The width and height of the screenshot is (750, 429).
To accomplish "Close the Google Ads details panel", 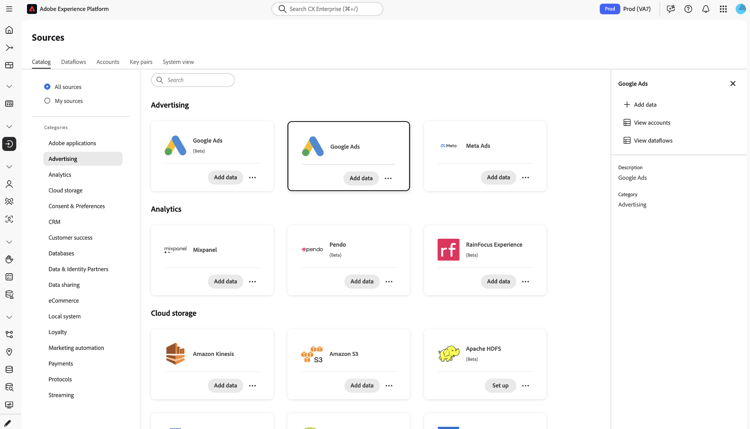I will 733,84.
